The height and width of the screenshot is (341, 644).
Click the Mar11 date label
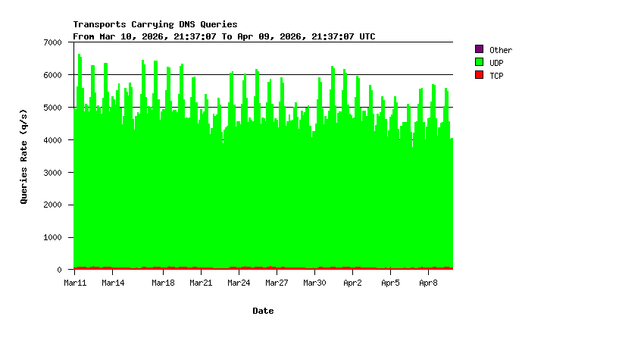click(x=75, y=283)
